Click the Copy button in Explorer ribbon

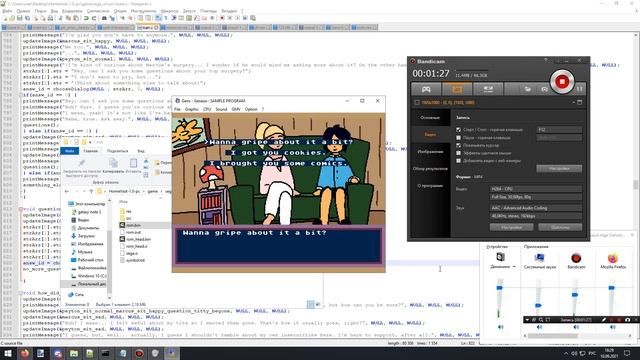113,166
